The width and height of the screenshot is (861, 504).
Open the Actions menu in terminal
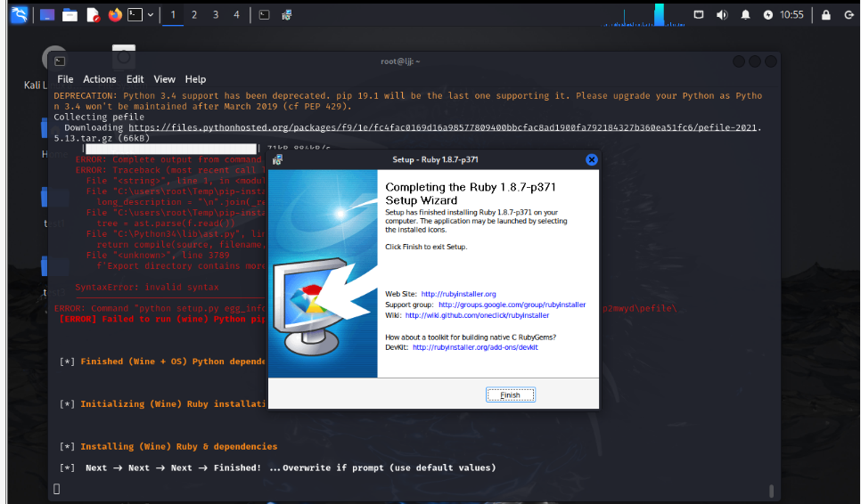point(99,79)
